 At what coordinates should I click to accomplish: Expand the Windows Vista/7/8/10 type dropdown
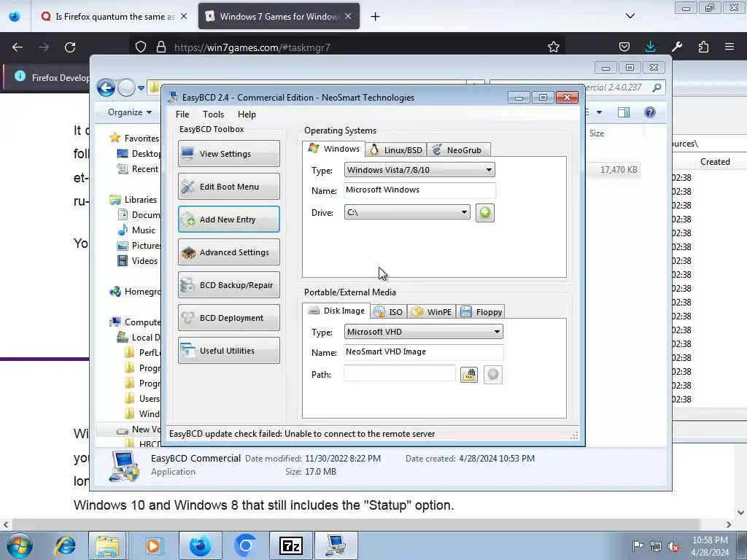(x=419, y=170)
